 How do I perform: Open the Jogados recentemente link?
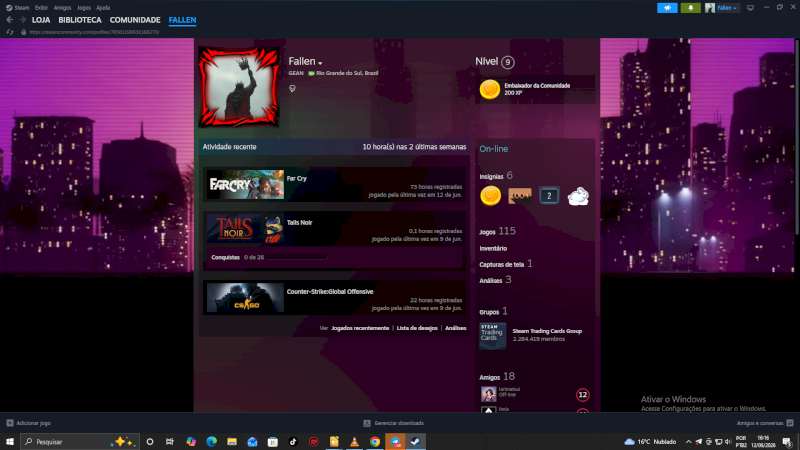360,328
